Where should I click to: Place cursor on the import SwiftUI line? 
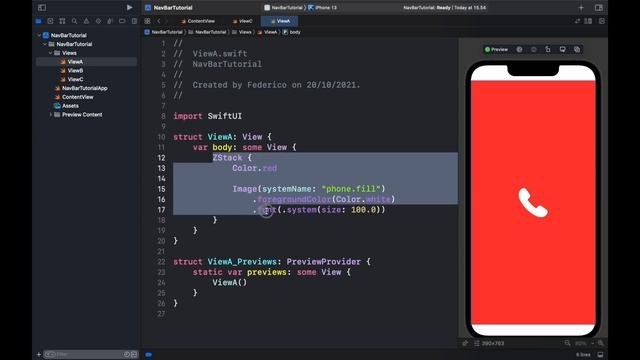click(x=207, y=116)
